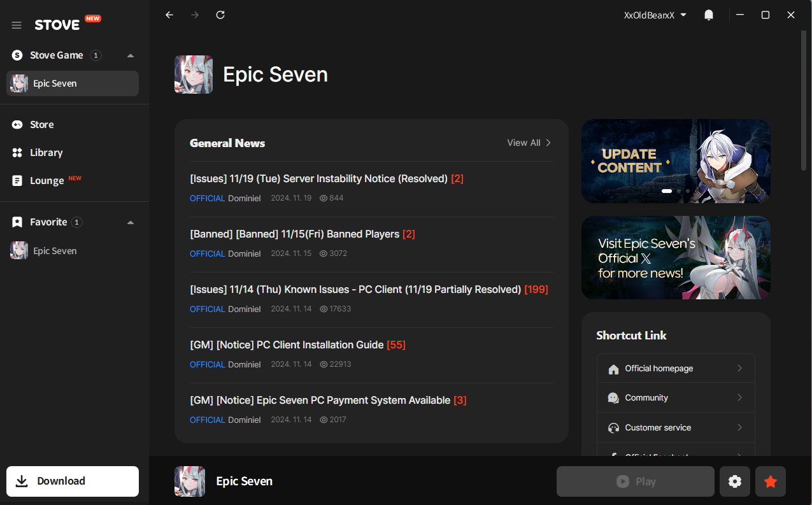Screen dimensions: 812x505
Task: Go forward with the right arrow
Action: click(x=195, y=15)
